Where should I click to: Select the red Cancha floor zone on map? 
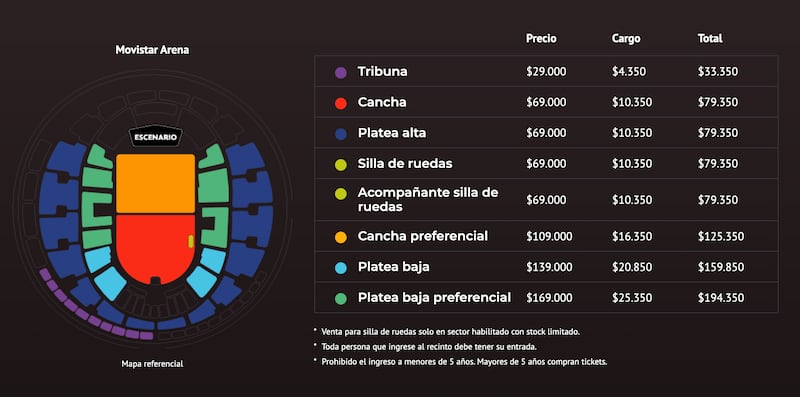(x=156, y=247)
